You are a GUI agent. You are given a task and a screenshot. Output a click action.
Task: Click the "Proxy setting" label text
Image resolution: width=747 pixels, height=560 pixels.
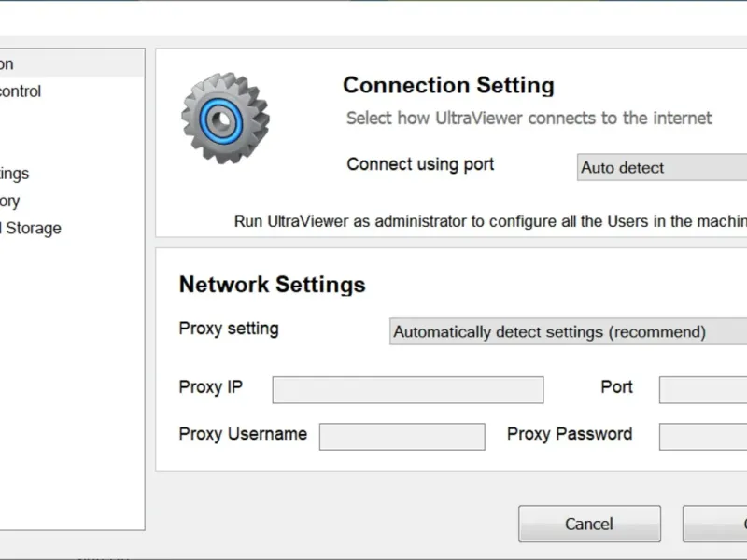229,329
